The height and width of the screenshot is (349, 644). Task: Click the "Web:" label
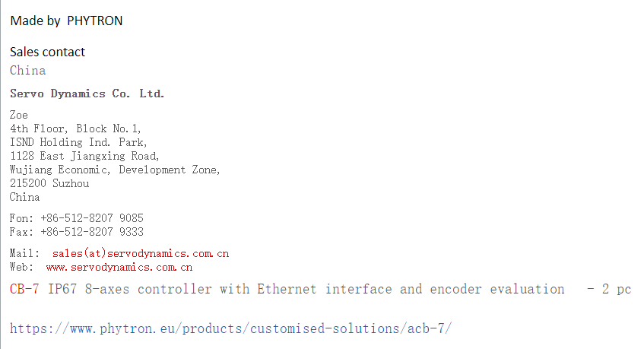pyautogui.click(x=21, y=268)
